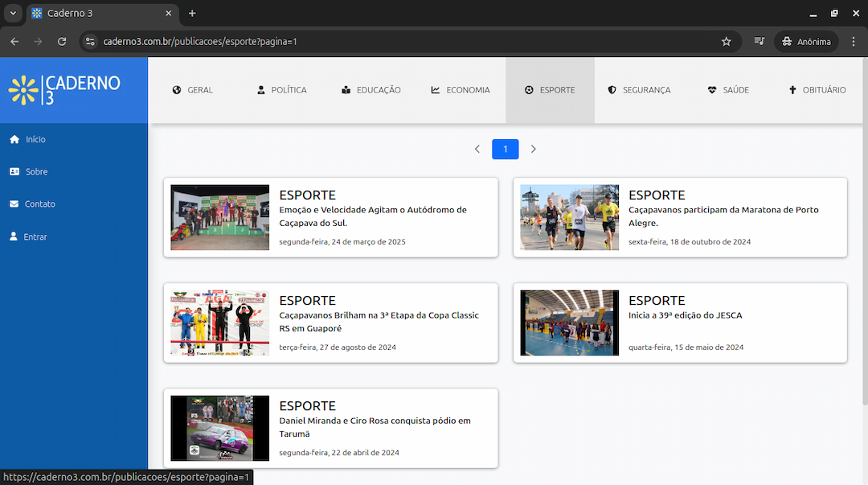Open the Obituário category tab

tap(817, 90)
